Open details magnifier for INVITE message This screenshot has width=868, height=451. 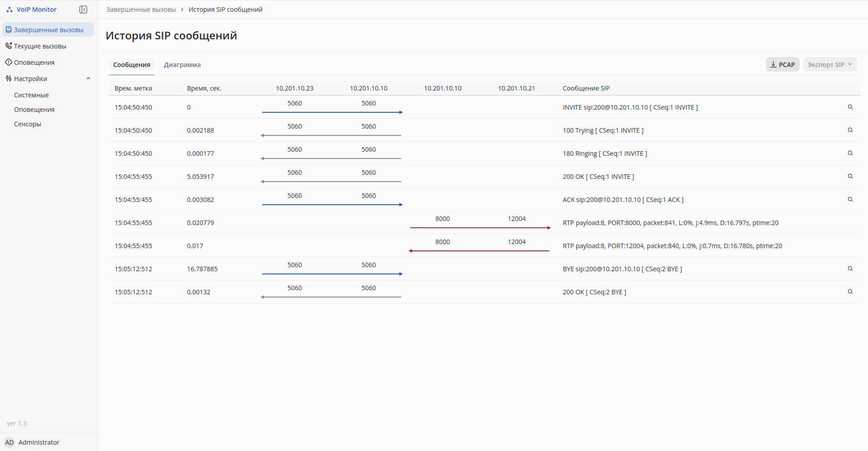point(850,107)
